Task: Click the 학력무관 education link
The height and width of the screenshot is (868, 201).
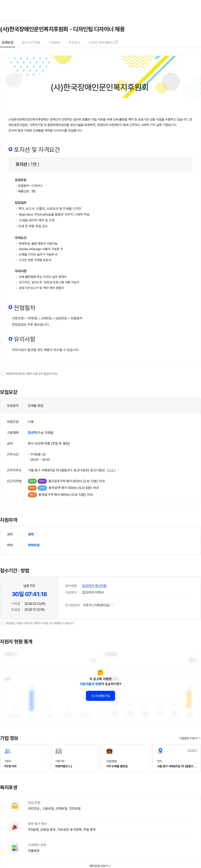Action: coord(33,545)
